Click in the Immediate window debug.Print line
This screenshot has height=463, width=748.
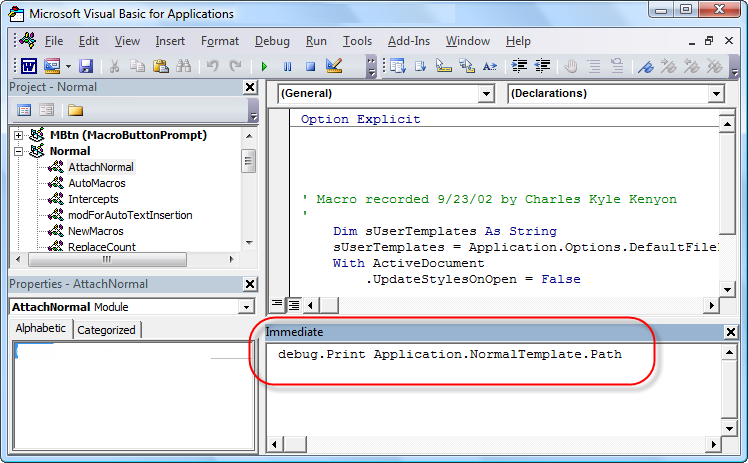449,354
